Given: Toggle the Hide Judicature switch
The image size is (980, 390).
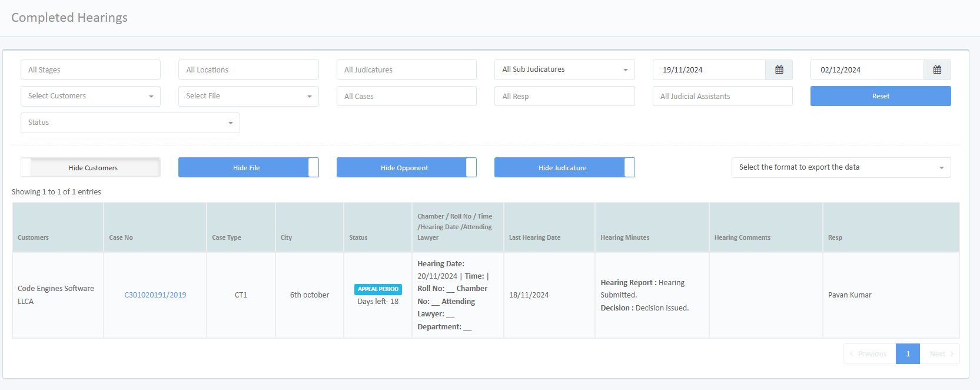Looking at the screenshot, I should coord(564,167).
